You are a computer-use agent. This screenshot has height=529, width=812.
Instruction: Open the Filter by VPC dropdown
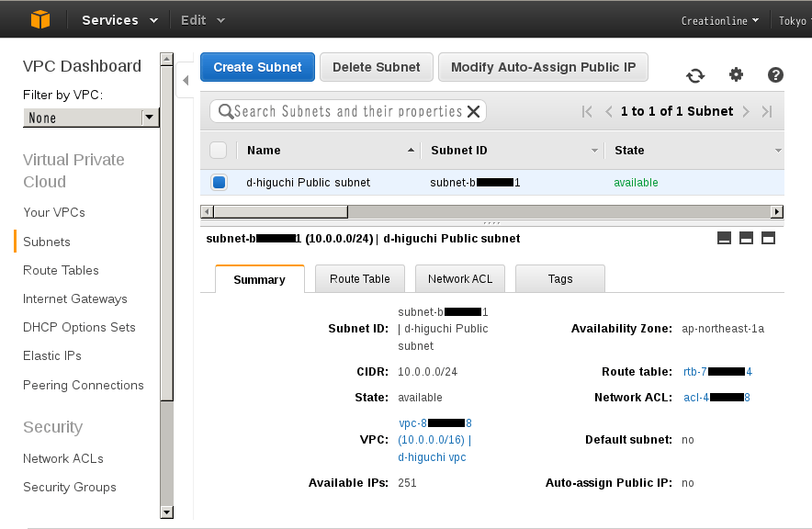click(91, 118)
